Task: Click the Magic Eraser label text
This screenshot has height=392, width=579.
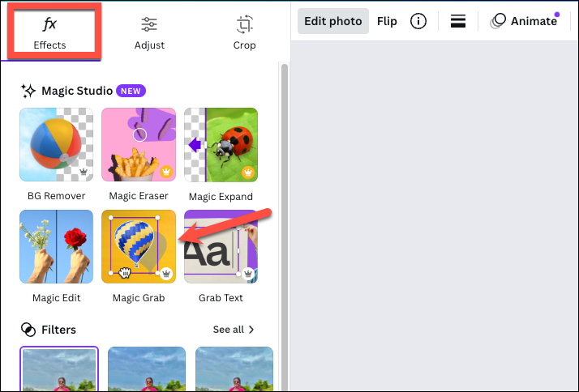Action: point(139,196)
